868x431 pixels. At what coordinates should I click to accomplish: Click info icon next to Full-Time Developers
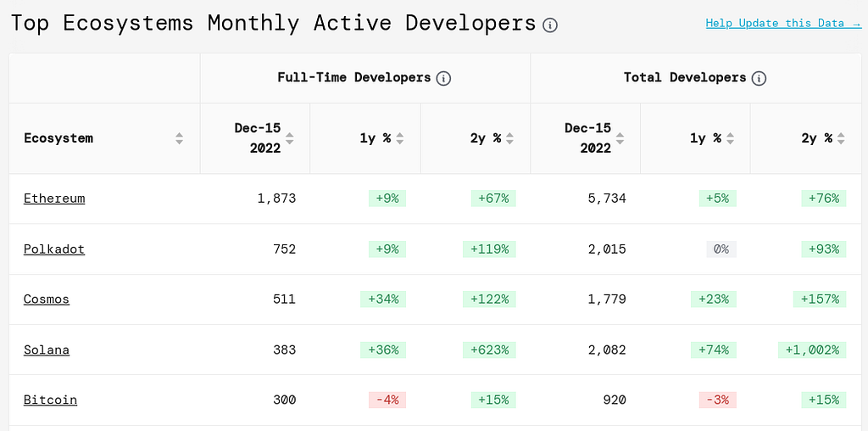443,79
